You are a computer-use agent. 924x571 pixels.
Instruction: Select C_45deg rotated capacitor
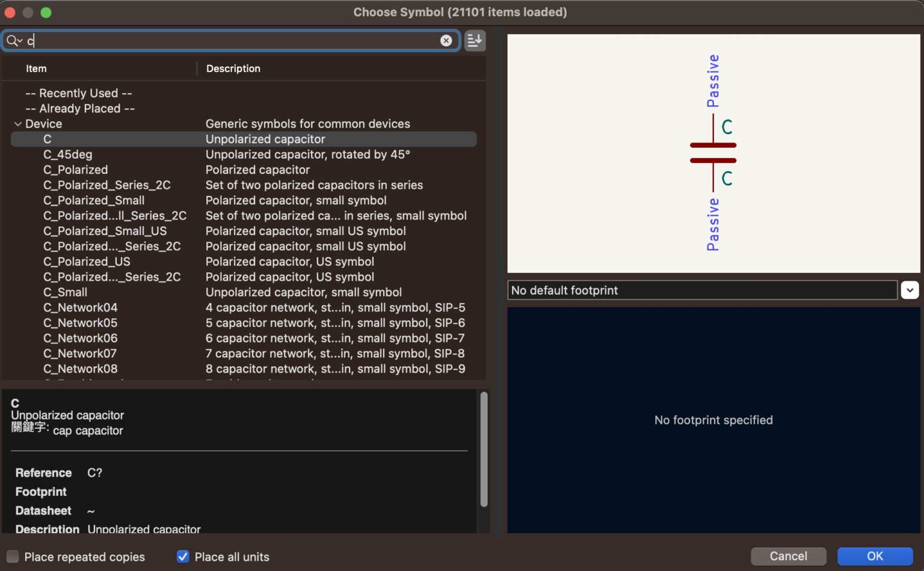(67, 154)
